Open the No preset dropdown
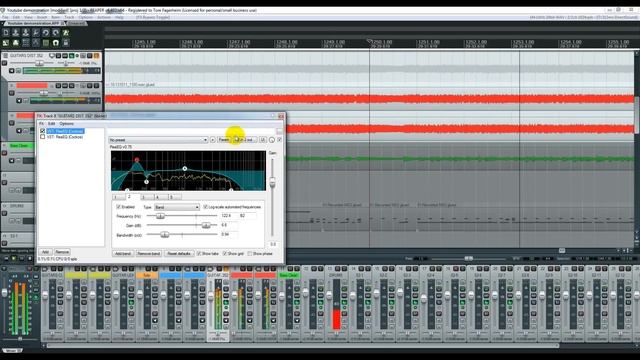The image size is (640, 360). (158, 140)
